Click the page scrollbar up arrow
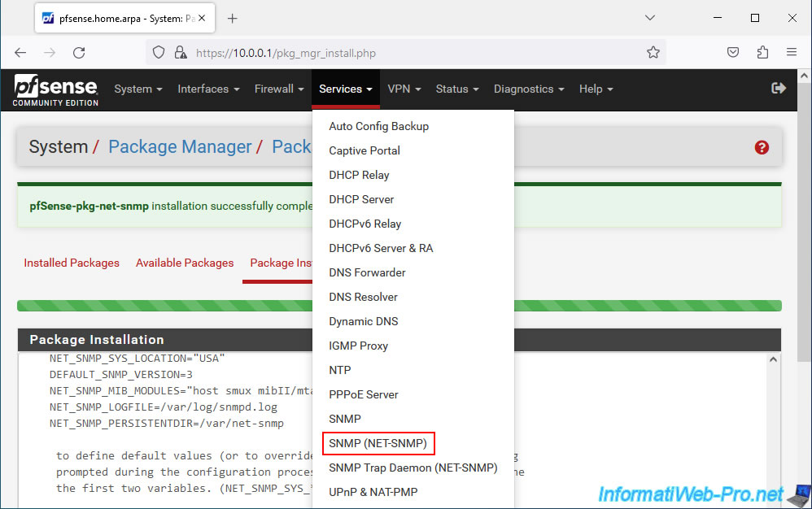 [804, 76]
